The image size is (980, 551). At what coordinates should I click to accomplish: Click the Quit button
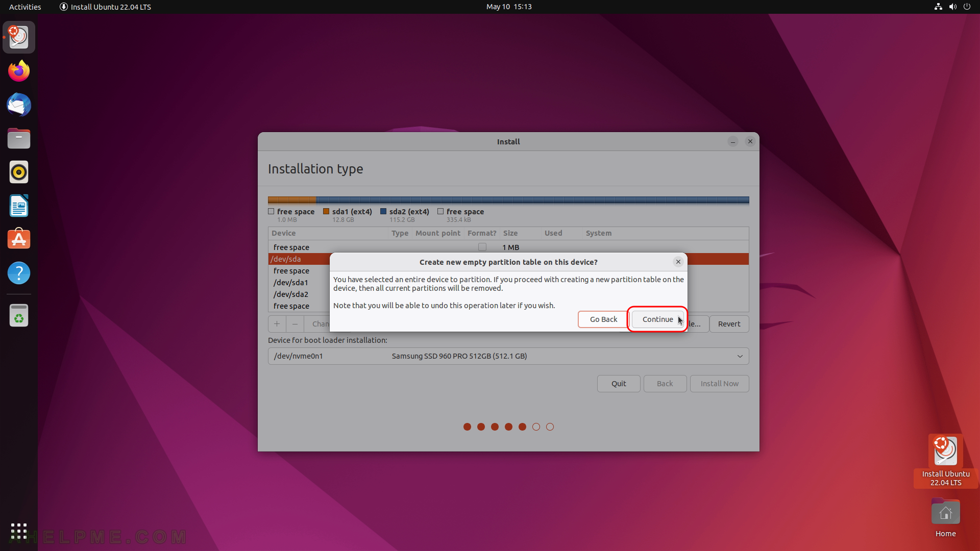(619, 384)
